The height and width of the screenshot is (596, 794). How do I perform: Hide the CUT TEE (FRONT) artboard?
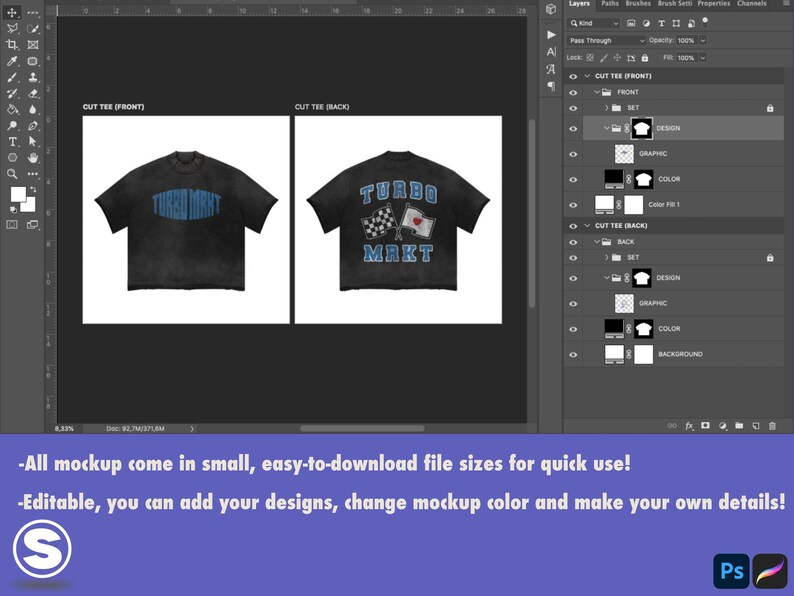click(573, 76)
